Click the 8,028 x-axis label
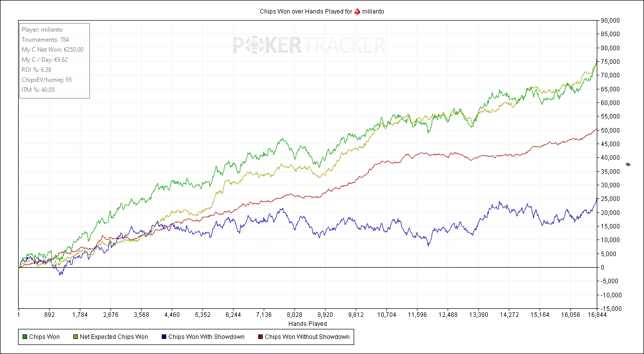644x354 pixels. tap(294, 315)
